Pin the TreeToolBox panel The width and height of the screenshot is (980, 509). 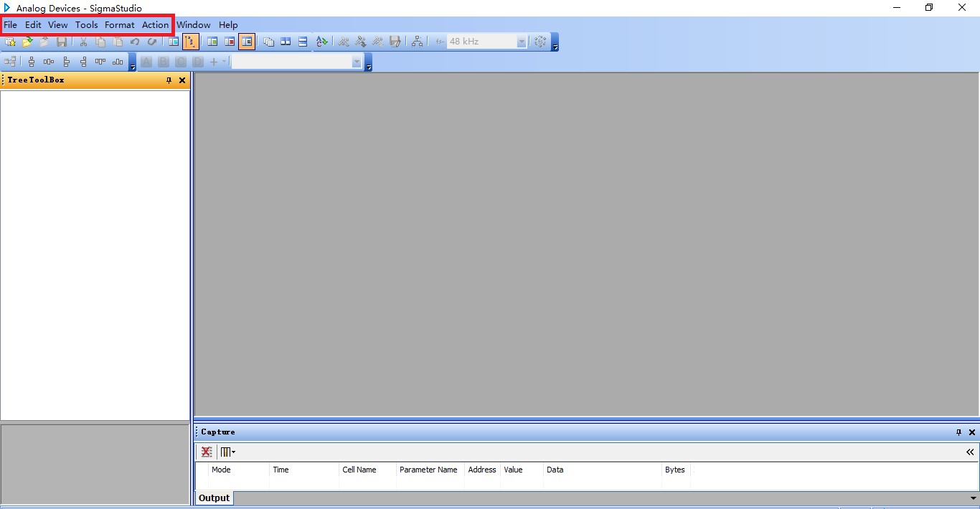169,80
